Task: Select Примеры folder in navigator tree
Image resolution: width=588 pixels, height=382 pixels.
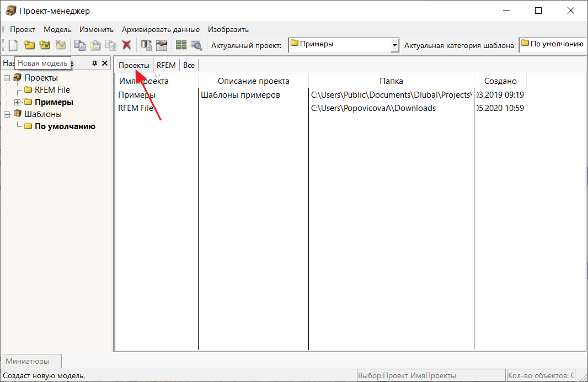Action: pos(54,102)
